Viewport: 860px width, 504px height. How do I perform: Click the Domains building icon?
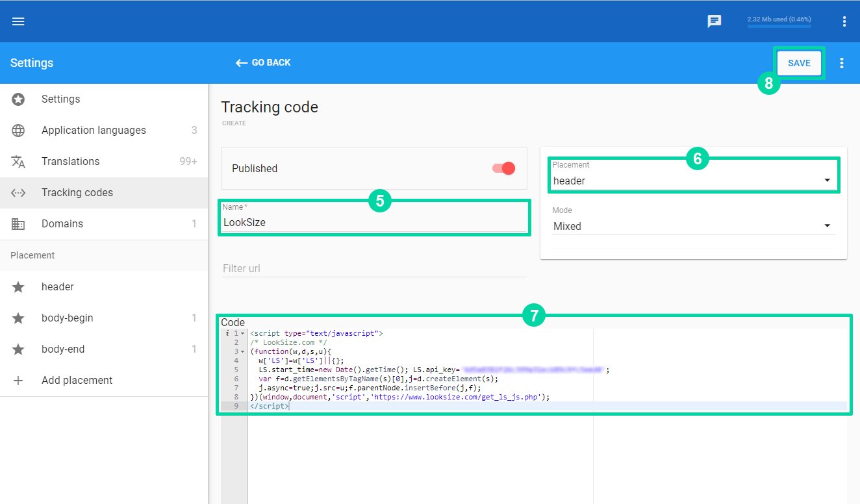click(x=18, y=224)
